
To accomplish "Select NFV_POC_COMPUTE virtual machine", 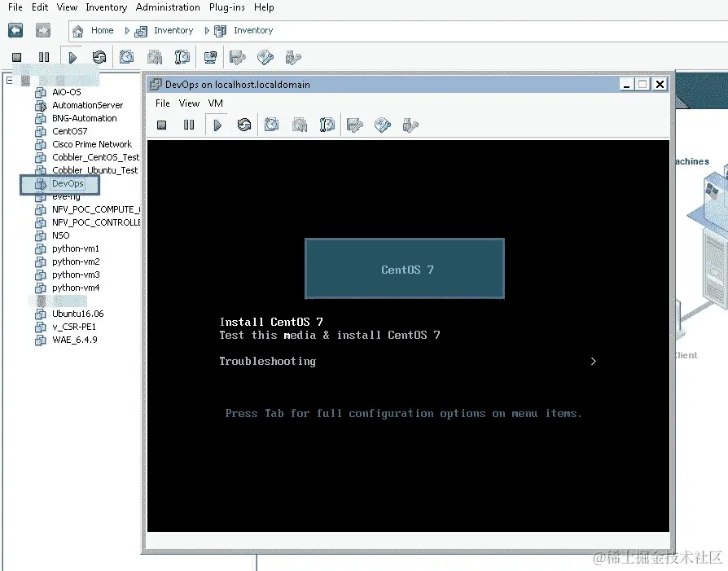I will (x=95, y=209).
